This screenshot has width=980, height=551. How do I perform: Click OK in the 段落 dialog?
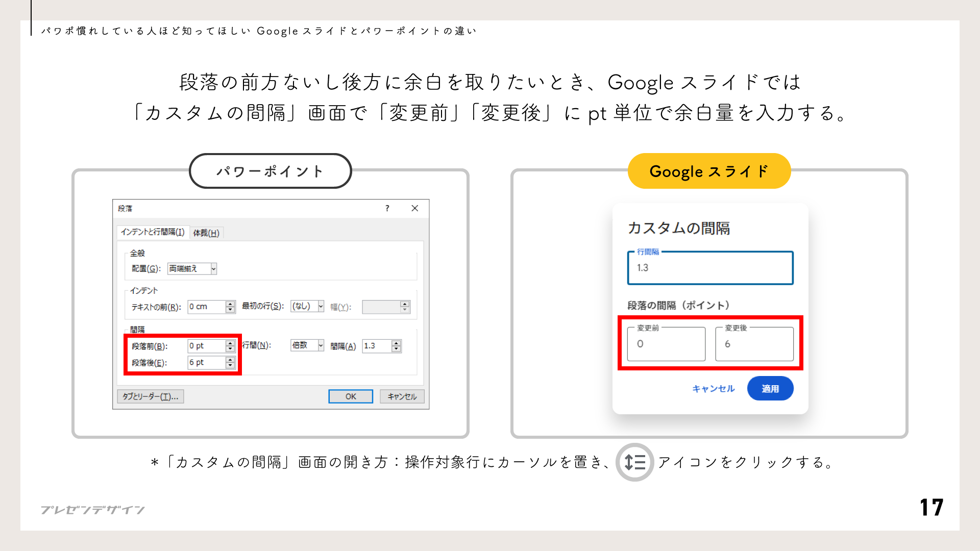point(351,396)
